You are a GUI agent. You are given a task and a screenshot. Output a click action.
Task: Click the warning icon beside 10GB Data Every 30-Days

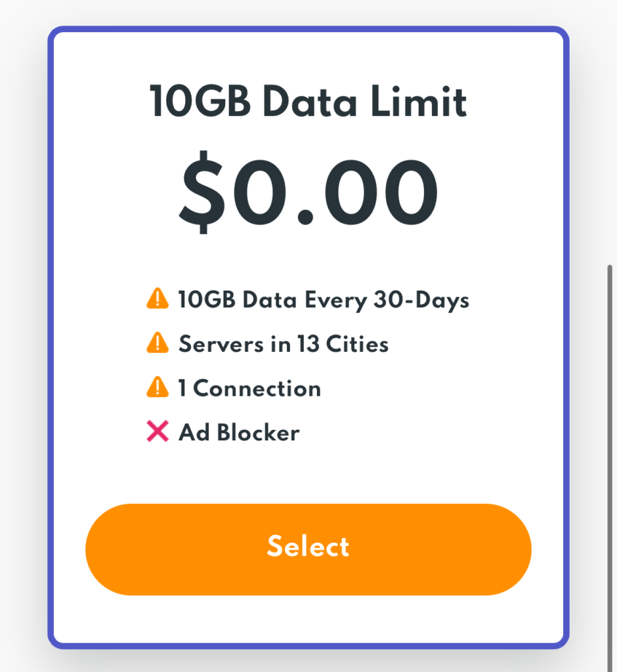pyautogui.click(x=158, y=299)
